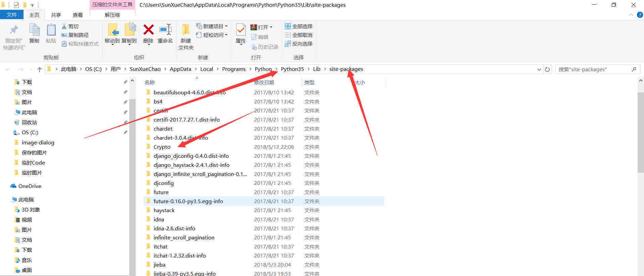Expand Properties dropdown arrow

(x=241, y=45)
